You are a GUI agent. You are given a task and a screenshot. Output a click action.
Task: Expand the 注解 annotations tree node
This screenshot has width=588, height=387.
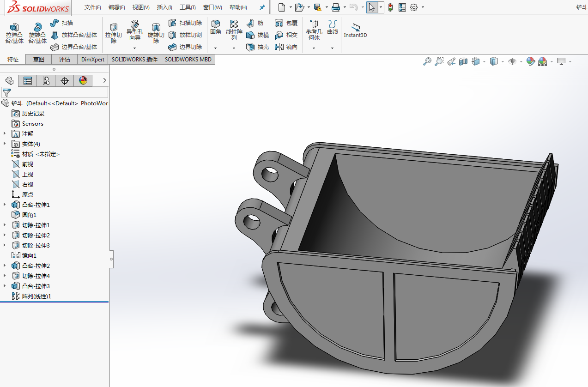click(5, 133)
